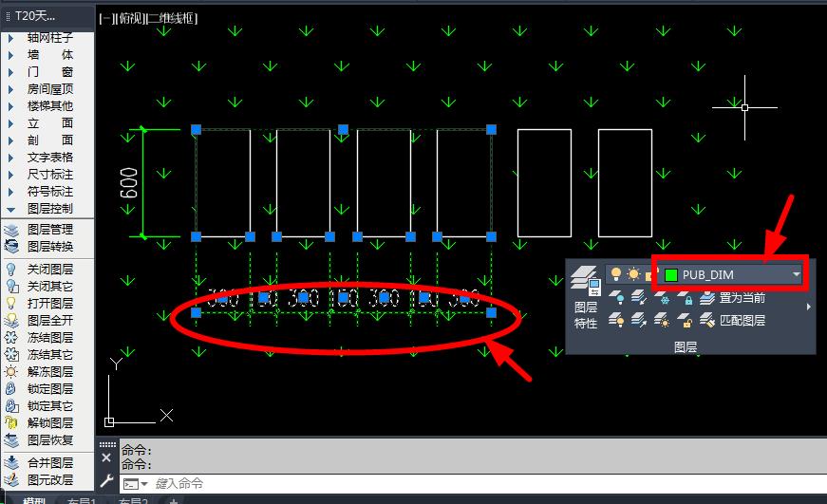Click green color swatch of PUB_DIM layer
827x504 pixels.
671,274
